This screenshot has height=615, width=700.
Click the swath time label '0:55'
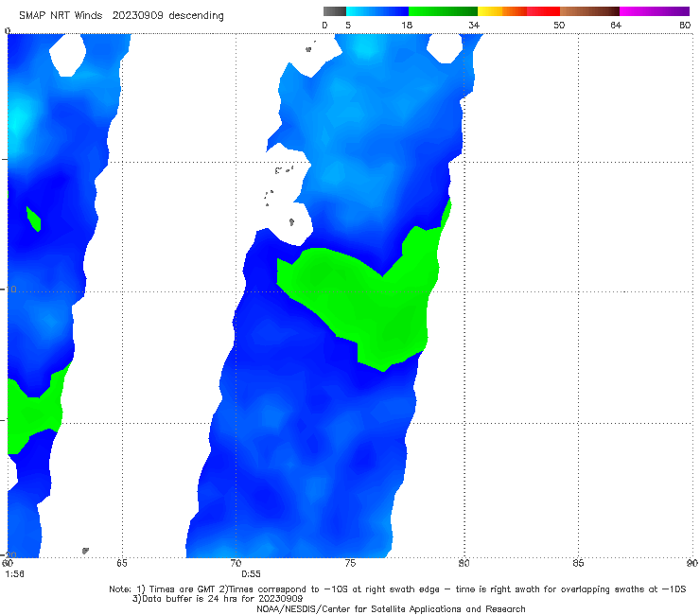click(x=251, y=574)
